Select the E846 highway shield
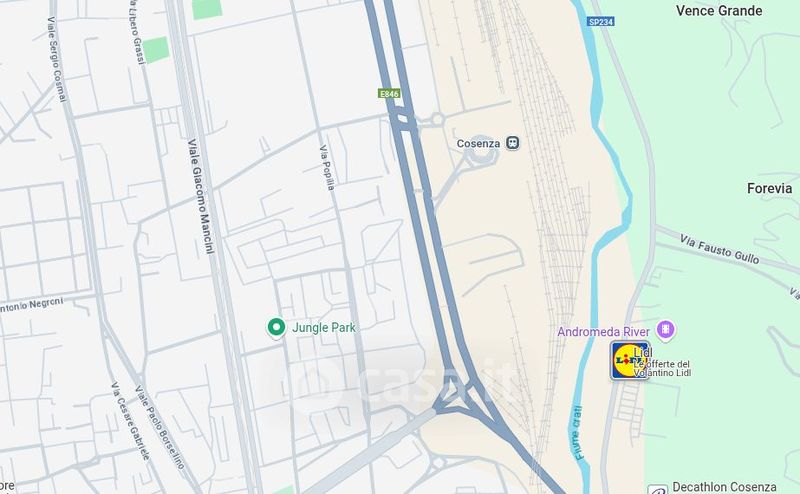This screenshot has width=800, height=494. click(389, 94)
